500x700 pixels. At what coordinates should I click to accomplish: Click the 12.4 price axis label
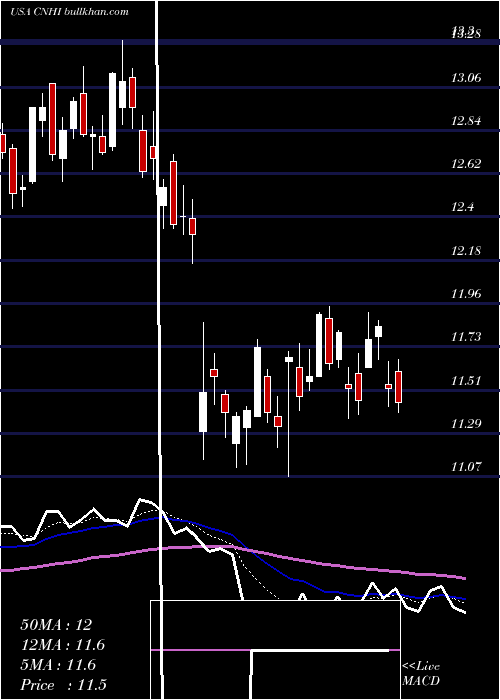tap(462, 207)
